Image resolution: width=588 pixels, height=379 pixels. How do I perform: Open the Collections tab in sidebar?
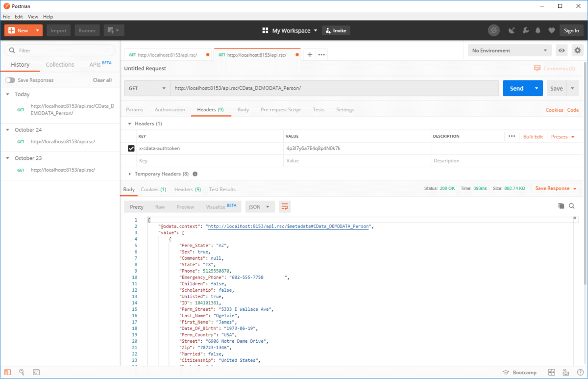60,65
